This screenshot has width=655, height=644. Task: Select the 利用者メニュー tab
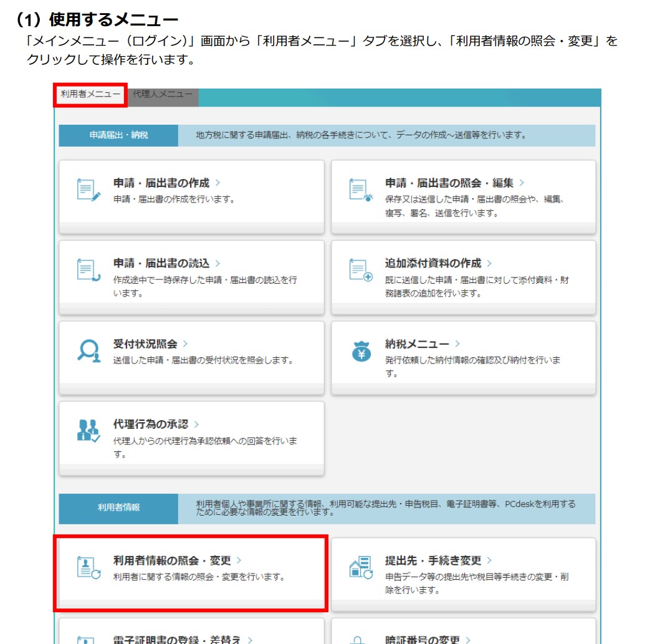click(90, 94)
